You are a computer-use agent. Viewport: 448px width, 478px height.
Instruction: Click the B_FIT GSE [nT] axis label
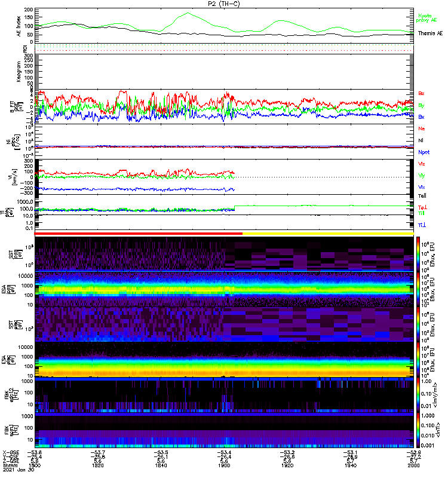[x=17, y=107]
